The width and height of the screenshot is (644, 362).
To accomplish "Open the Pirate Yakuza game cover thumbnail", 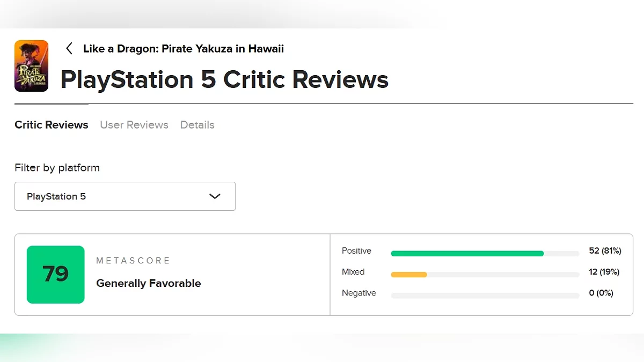I will point(31,66).
